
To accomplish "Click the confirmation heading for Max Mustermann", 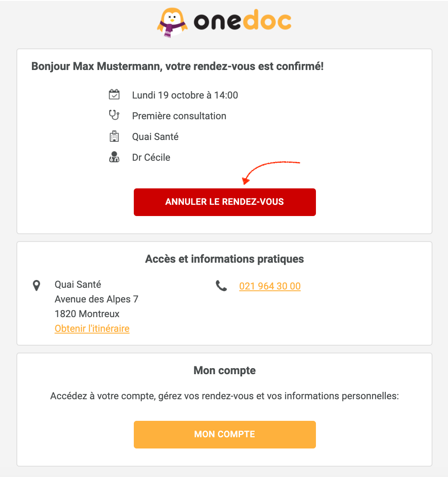I will pos(177,67).
